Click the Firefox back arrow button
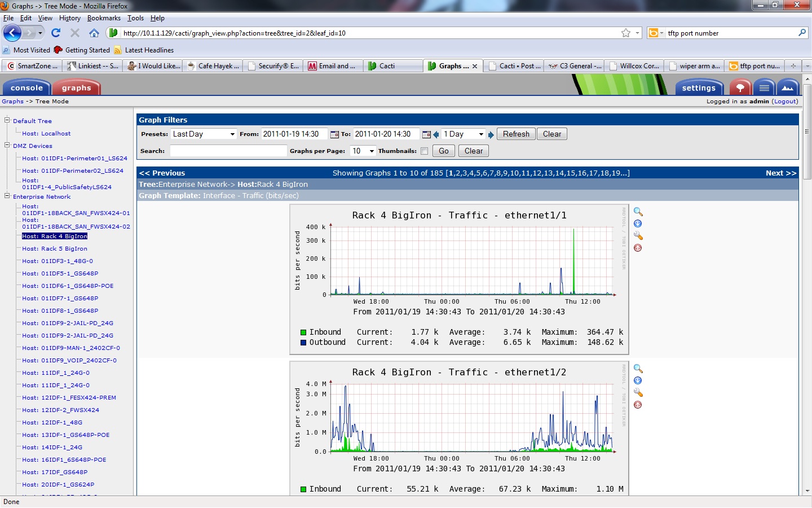Image resolution: width=812 pixels, height=508 pixels. pyautogui.click(x=12, y=33)
